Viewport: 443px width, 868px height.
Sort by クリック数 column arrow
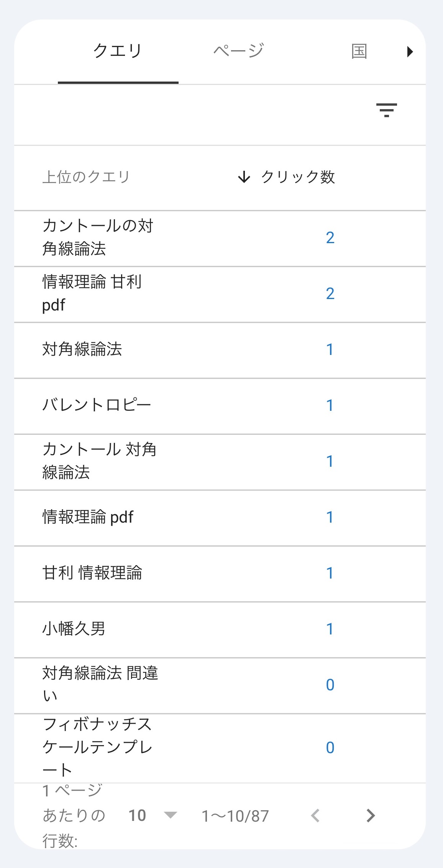244,177
